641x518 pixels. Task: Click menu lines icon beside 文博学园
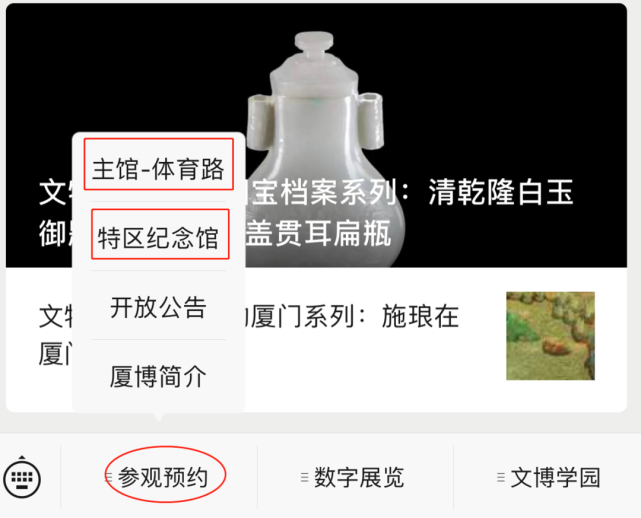tap(501, 477)
